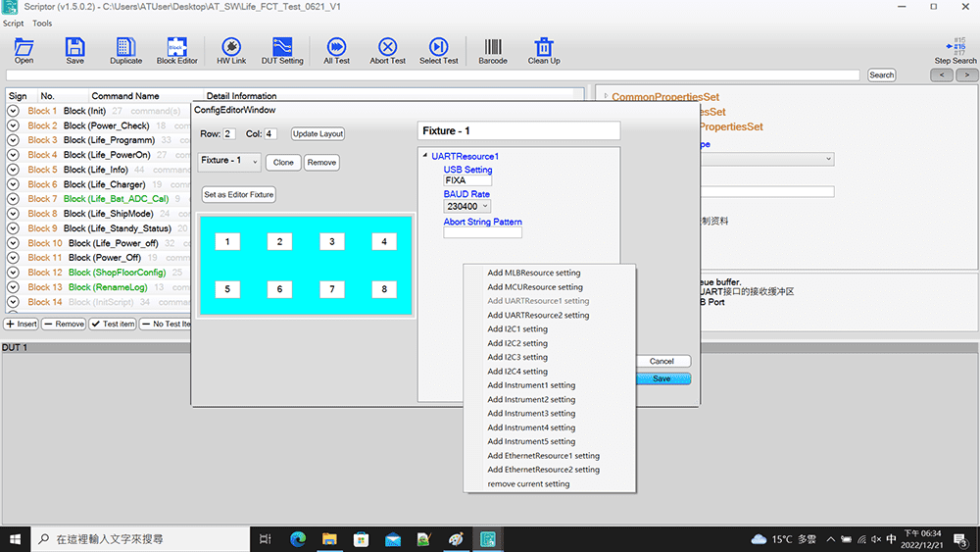
Task: Open File Explorer from the taskbar
Action: (x=329, y=539)
